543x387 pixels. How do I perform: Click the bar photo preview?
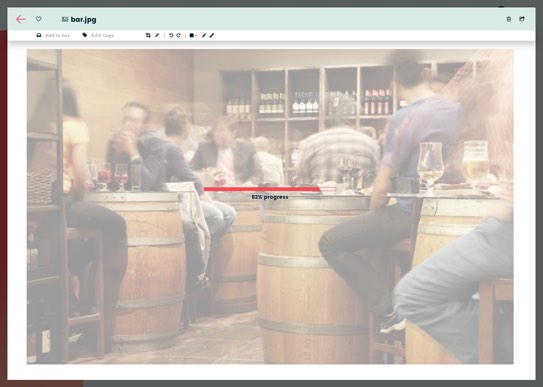[270, 206]
